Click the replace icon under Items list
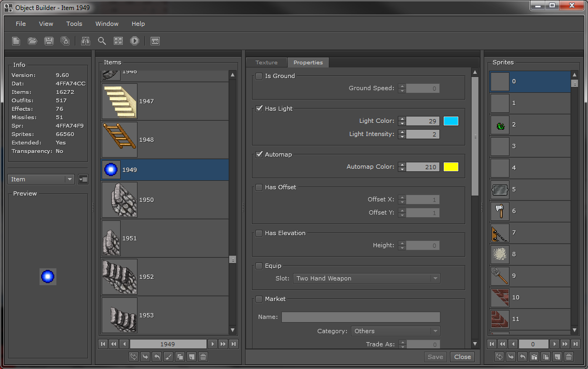The width and height of the screenshot is (588, 369). 133,357
